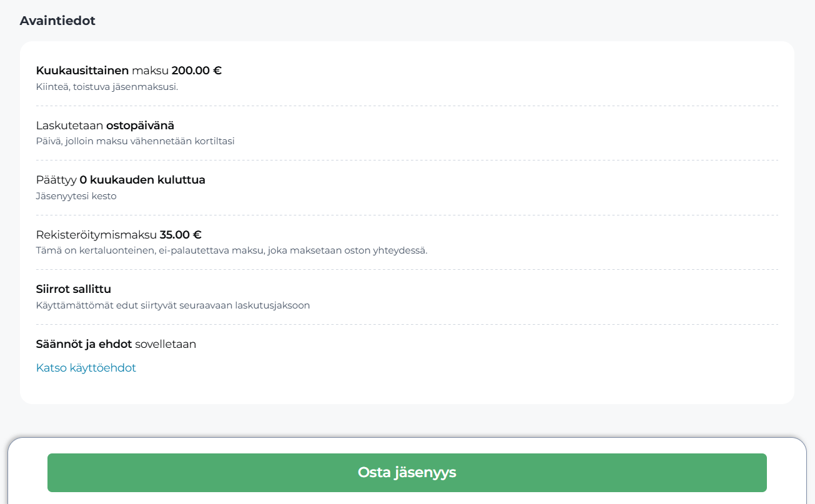815x504 pixels.
Task: Click the 200.00 € monthly amount
Action: point(197,71)
